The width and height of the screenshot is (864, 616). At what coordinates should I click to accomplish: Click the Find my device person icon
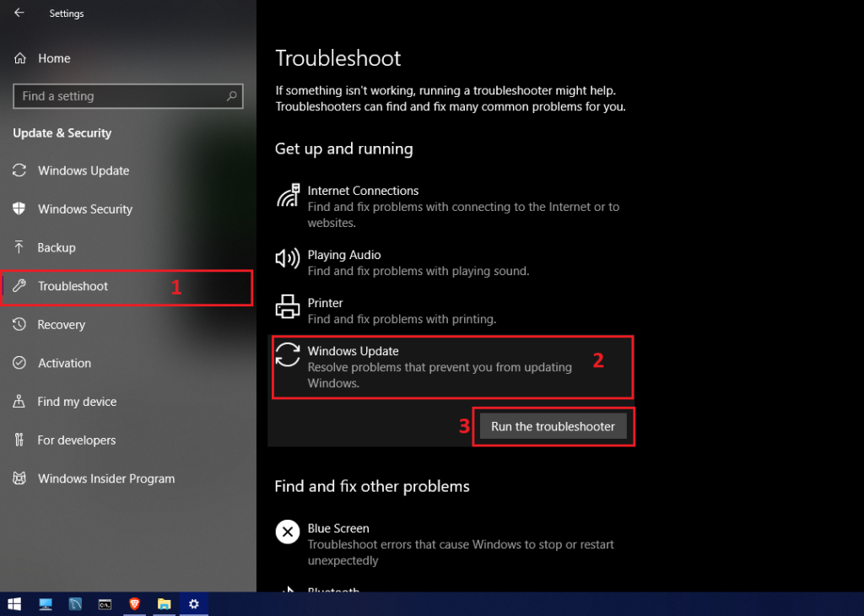[19, 402]
